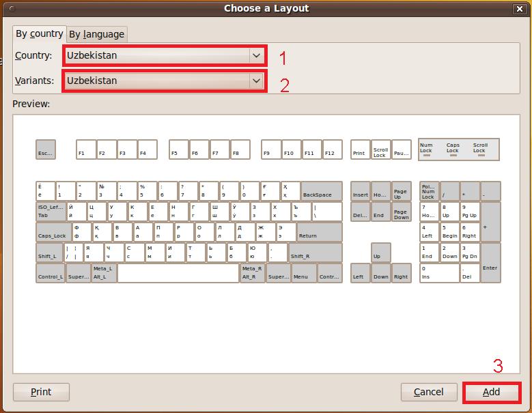
Task: Click the numpad 9 Pg Up key
Action: (x=471, y=212)
